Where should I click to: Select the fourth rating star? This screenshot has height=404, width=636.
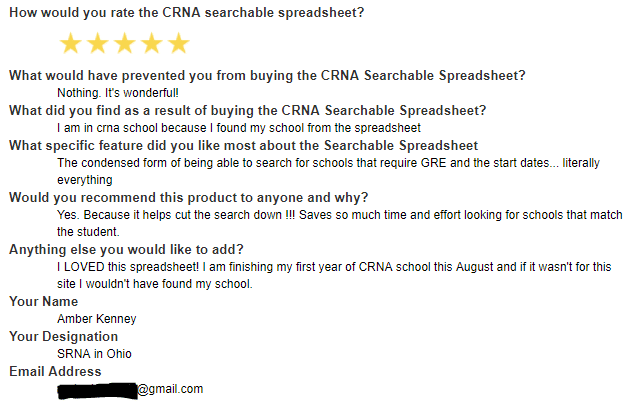(152, 43)
